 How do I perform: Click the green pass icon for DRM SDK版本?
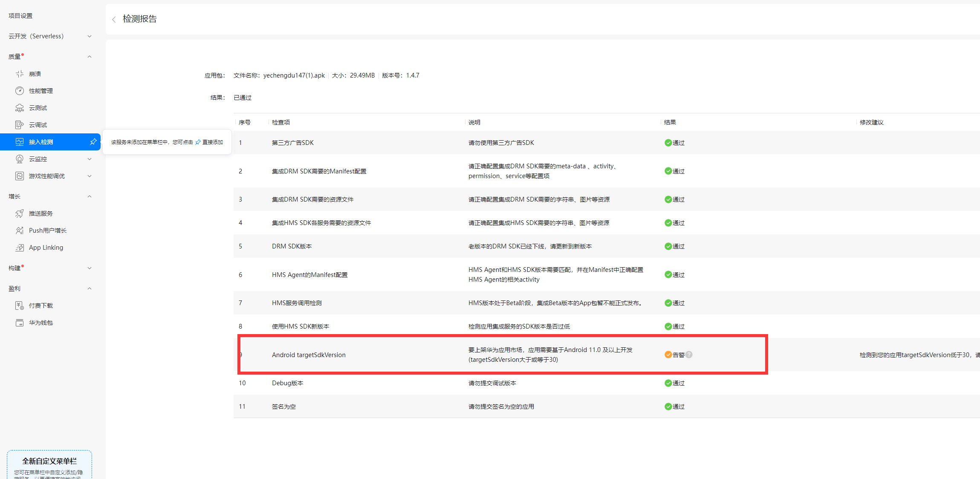668,246
